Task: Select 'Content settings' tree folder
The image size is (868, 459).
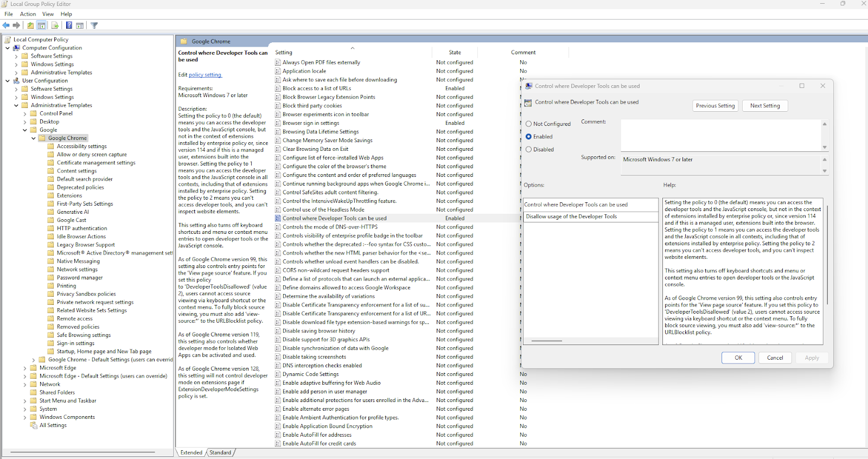Action: tap(76, 171)
